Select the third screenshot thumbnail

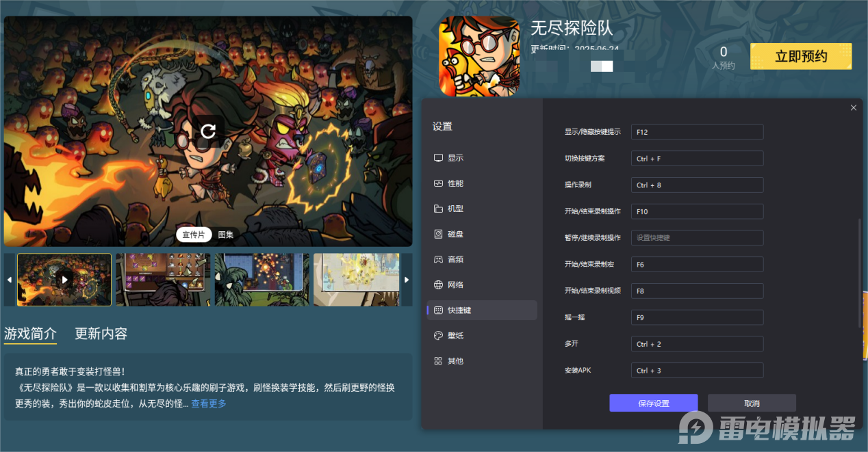click(262, 280)
